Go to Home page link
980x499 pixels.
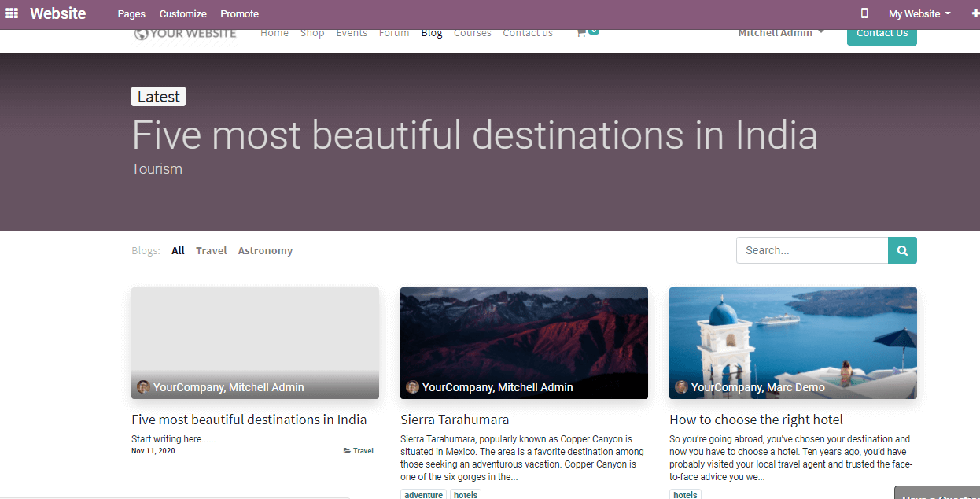click(274, 33)
